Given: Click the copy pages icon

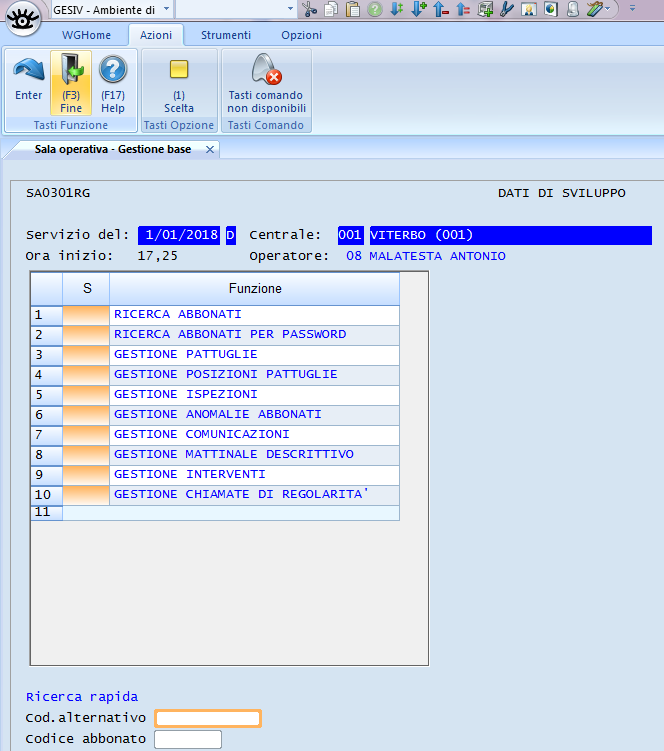Looking at the screenshot, I should click(332, 9).
